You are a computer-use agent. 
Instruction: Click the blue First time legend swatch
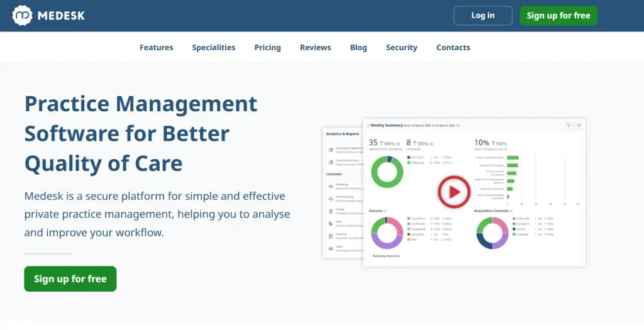tap(409, 158)
